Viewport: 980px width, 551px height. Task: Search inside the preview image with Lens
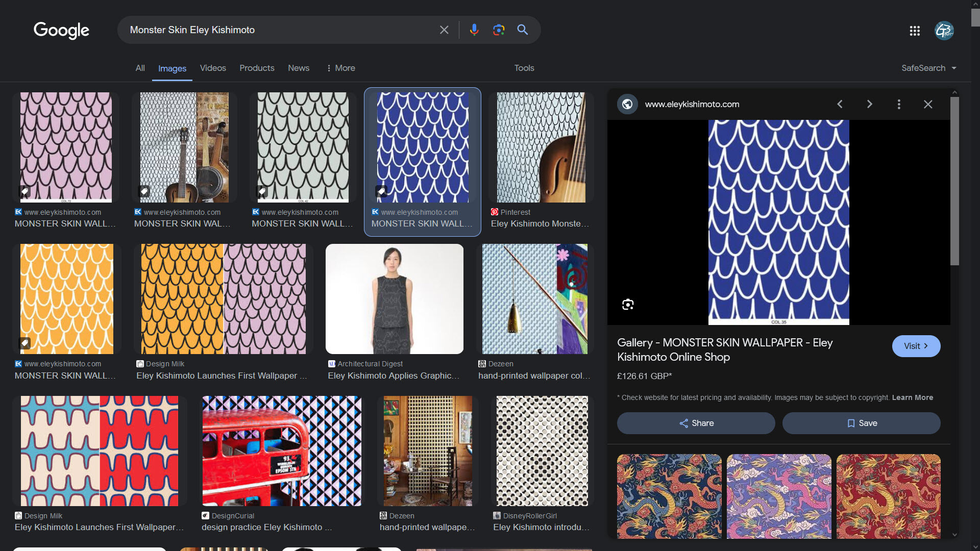628,304
